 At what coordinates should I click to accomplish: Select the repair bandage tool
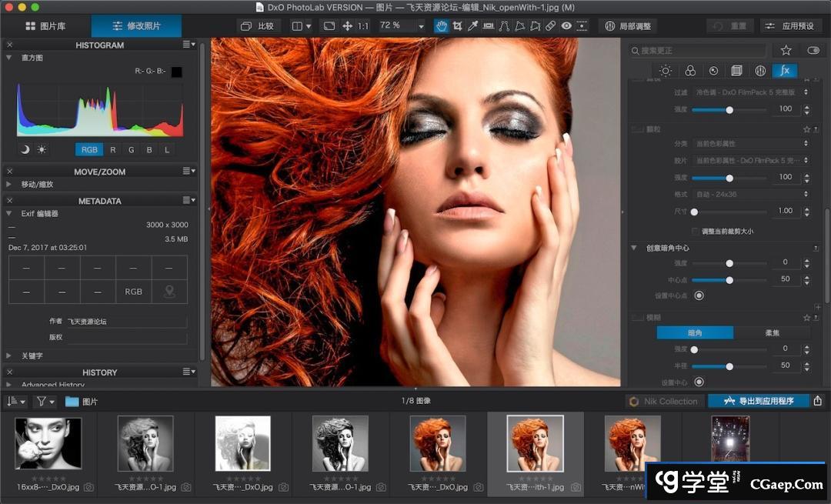[x=550, y=26]
